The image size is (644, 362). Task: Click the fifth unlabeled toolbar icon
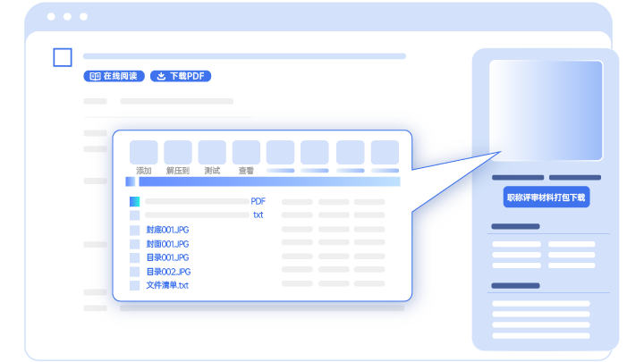pyautogui.click(x=280, y=152)
